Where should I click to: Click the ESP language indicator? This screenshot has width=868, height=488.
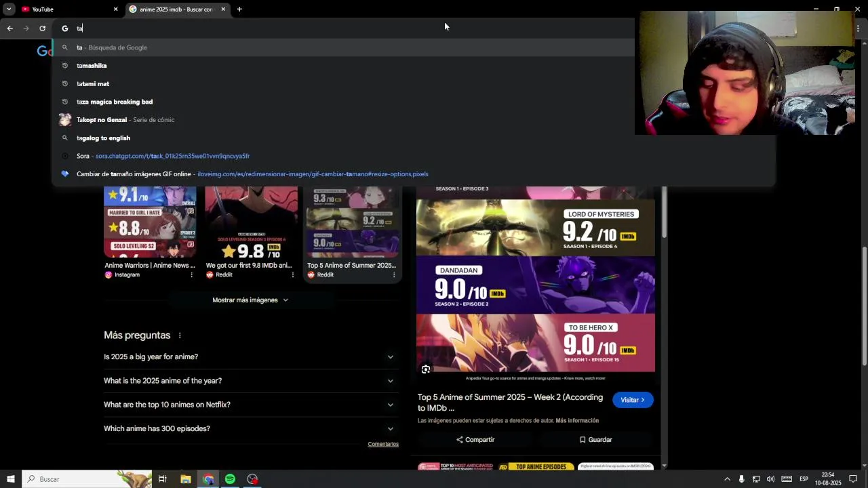click(804, 479)
